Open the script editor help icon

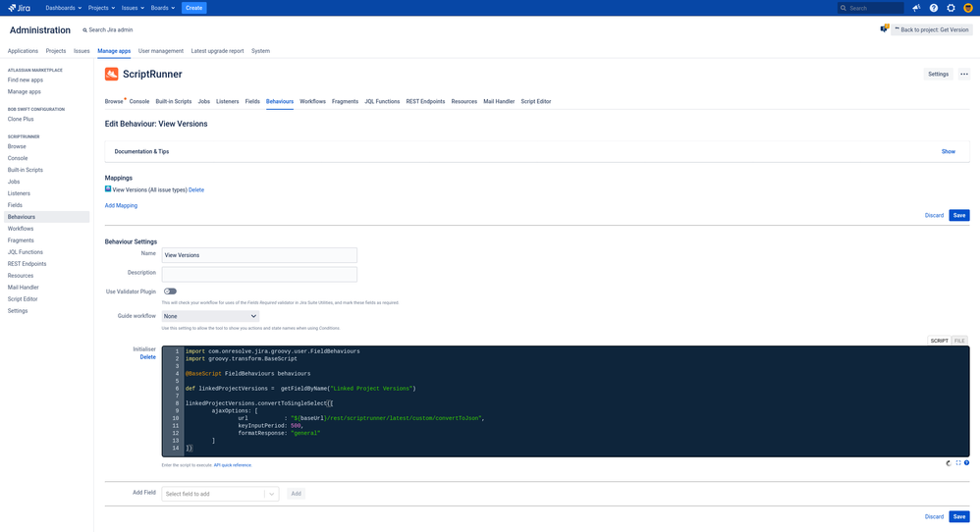(x=967, y=463)
